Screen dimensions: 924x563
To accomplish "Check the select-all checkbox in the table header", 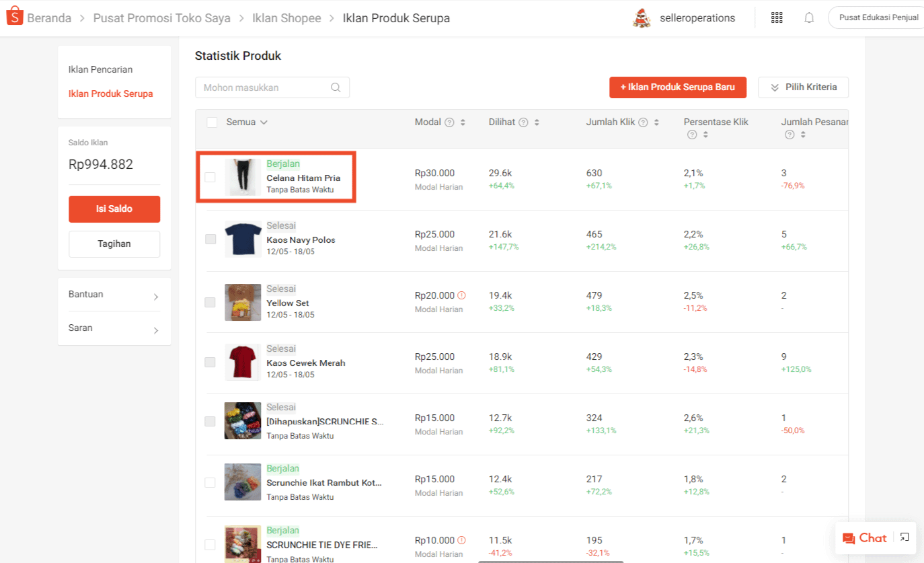I will (212, 122).
